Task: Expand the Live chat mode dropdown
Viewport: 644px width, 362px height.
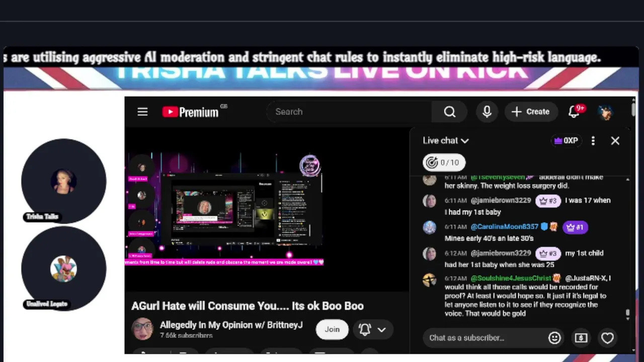Action: (446, 141)
